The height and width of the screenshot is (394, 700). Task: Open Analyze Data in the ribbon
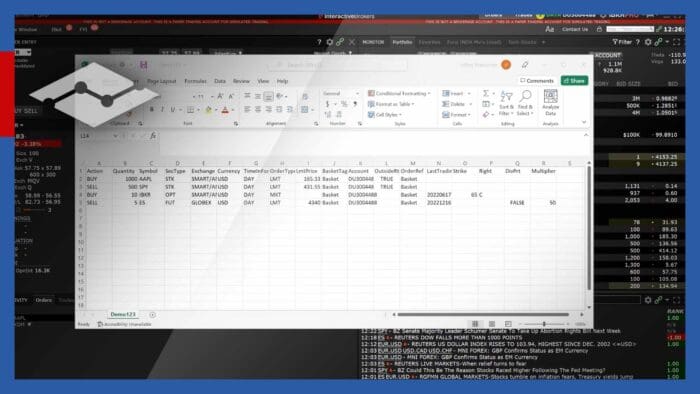550,103
